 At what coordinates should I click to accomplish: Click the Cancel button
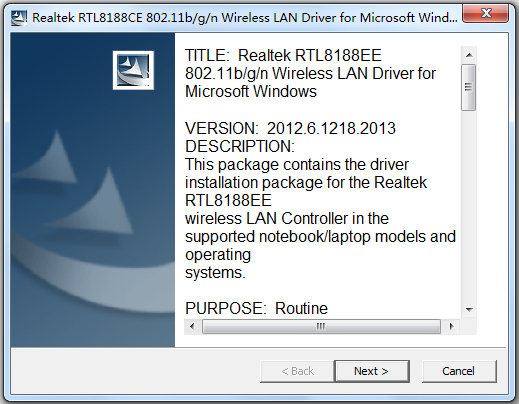459,371
